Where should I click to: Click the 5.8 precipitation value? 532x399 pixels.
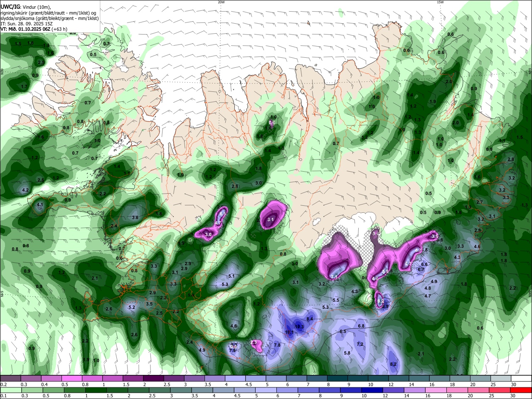(347, 353)
